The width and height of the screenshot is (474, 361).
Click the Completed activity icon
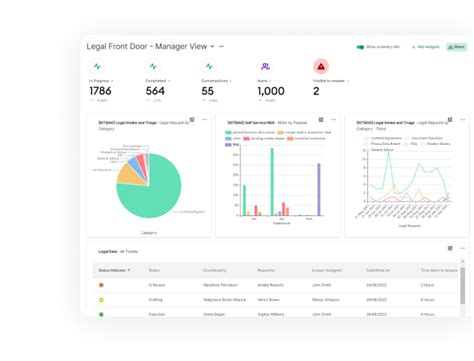(153, 67)
